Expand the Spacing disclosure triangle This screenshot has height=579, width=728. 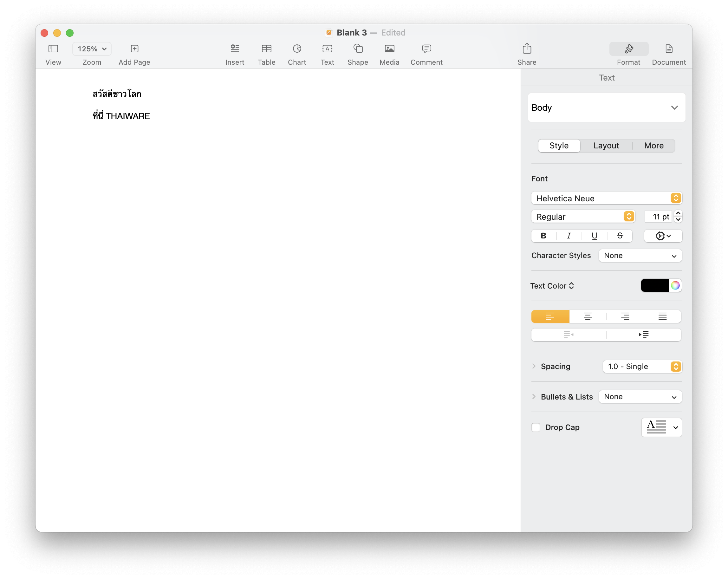tap(534, 366)
